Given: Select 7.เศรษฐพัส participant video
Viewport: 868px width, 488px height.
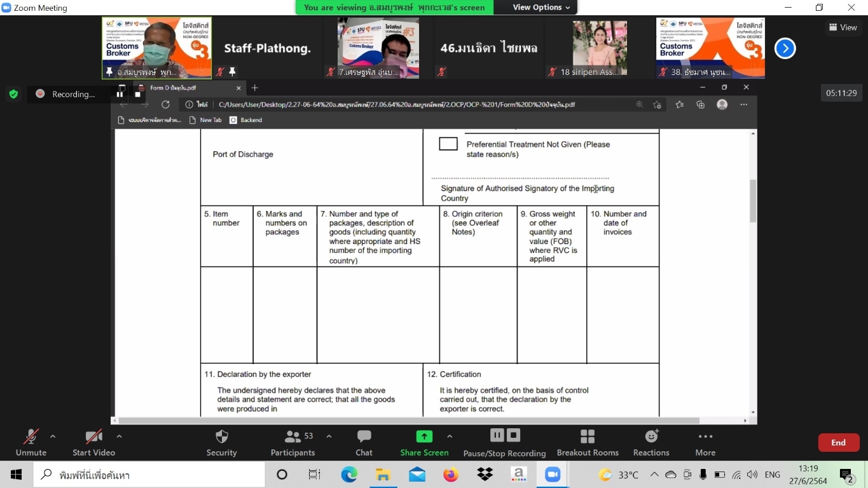Looking at the screenshot, I should [x=378, y=48].
